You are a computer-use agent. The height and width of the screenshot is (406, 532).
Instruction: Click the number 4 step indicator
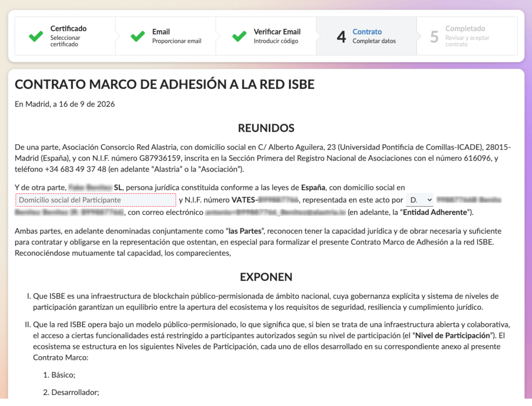pos(341,37)
